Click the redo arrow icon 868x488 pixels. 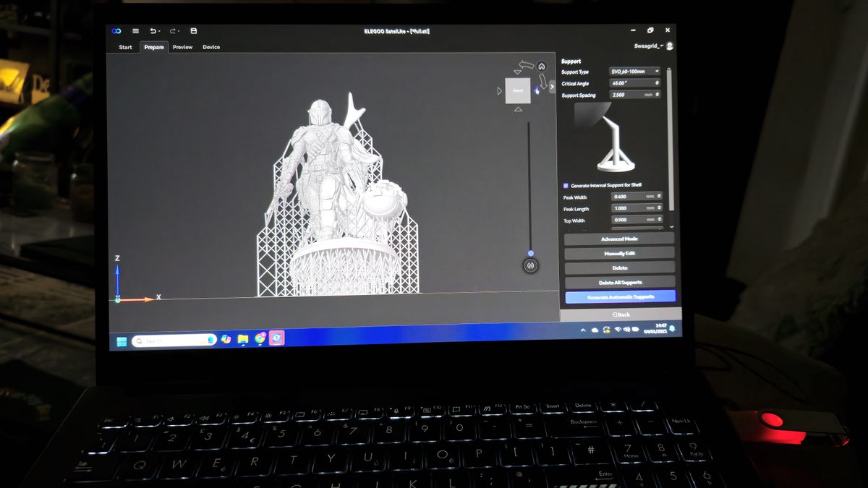[x=172, y=31]
